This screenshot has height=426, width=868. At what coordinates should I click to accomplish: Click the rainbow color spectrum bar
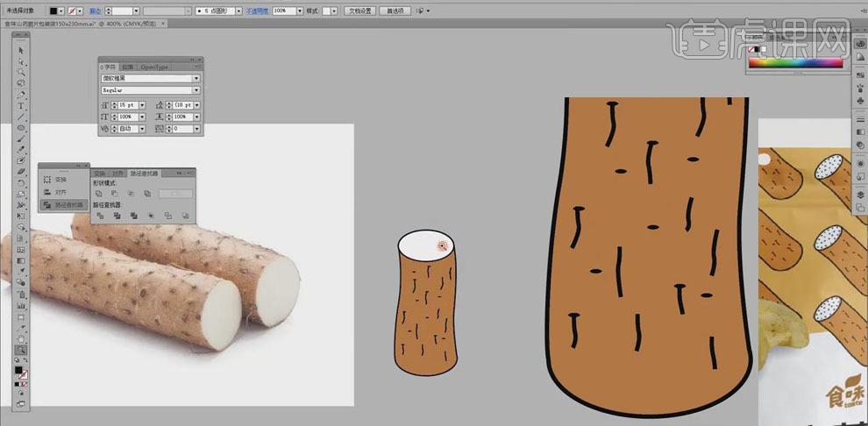[x=797, y=62]
